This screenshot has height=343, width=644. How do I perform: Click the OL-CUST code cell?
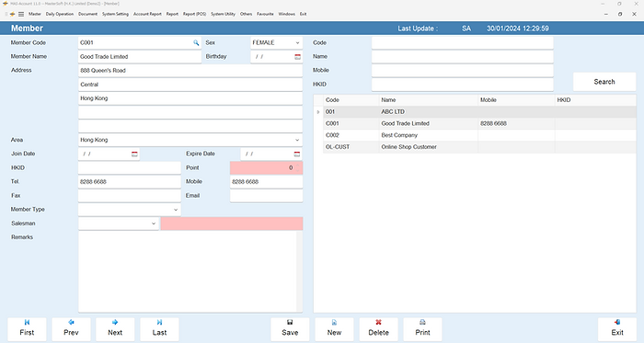351,147
